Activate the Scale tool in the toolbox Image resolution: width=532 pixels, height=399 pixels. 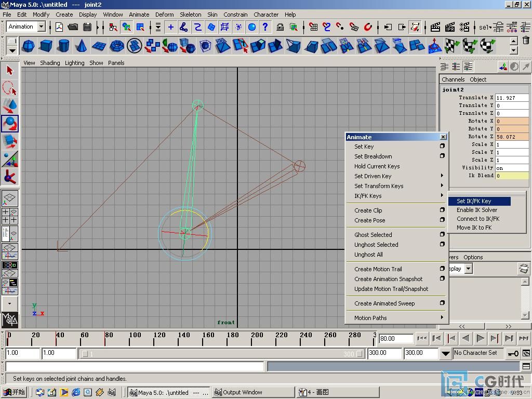coord(9,141)
